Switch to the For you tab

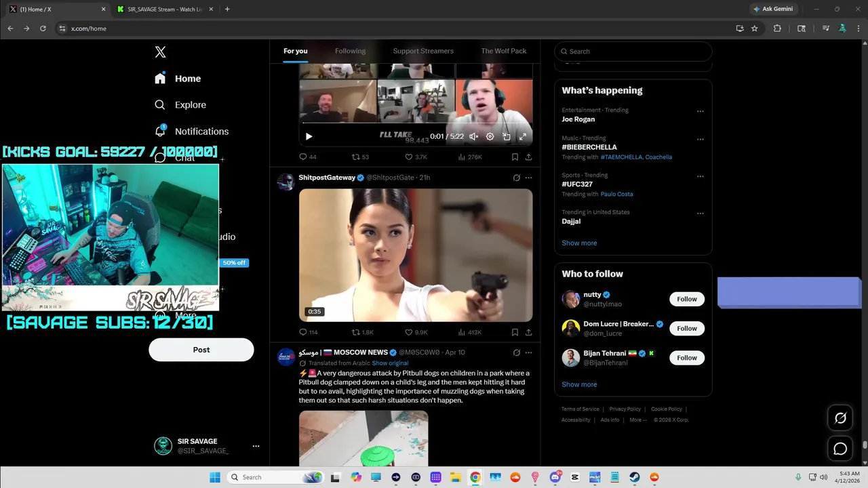(296, 51)
